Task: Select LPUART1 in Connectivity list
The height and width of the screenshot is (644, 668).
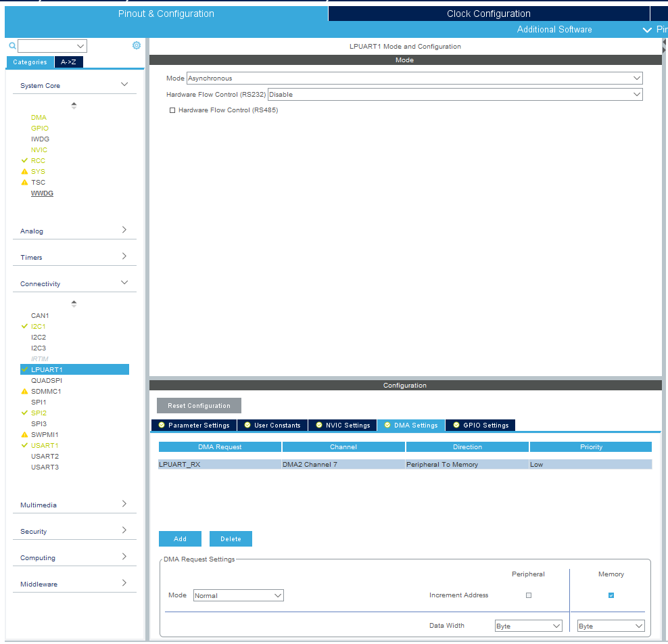Action: (74, 369)
